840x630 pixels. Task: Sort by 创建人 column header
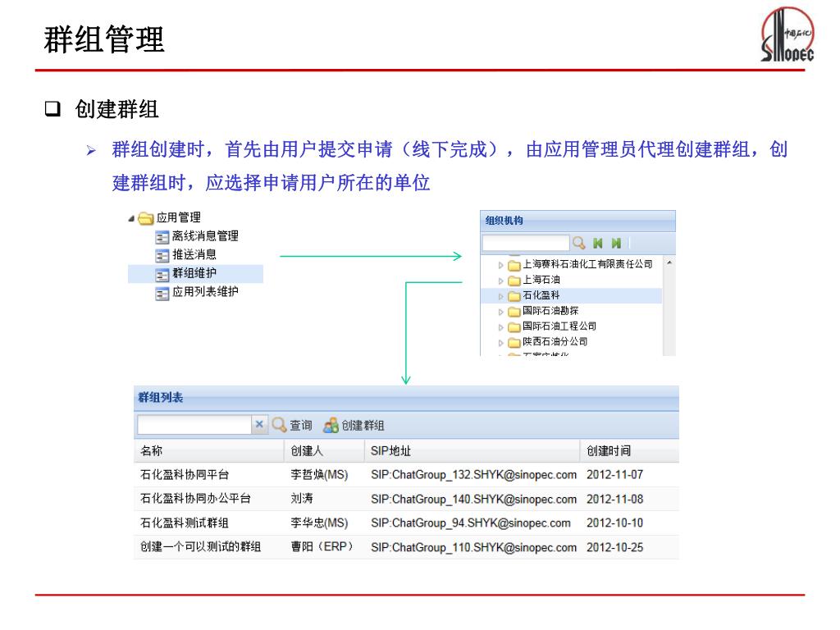324,451
